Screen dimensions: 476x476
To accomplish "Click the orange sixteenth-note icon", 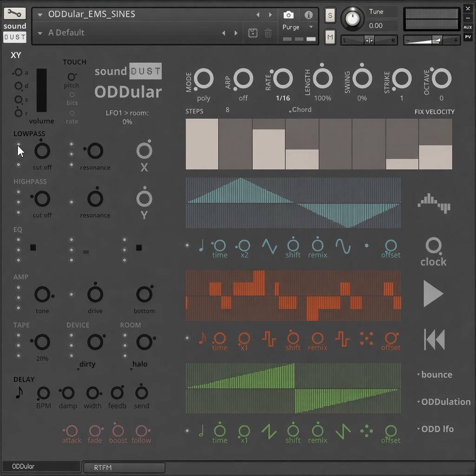I will (x=202, y=338).
